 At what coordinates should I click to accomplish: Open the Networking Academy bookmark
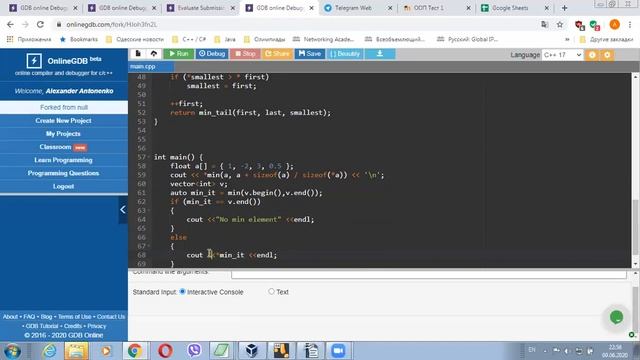[x=323, y=39]
